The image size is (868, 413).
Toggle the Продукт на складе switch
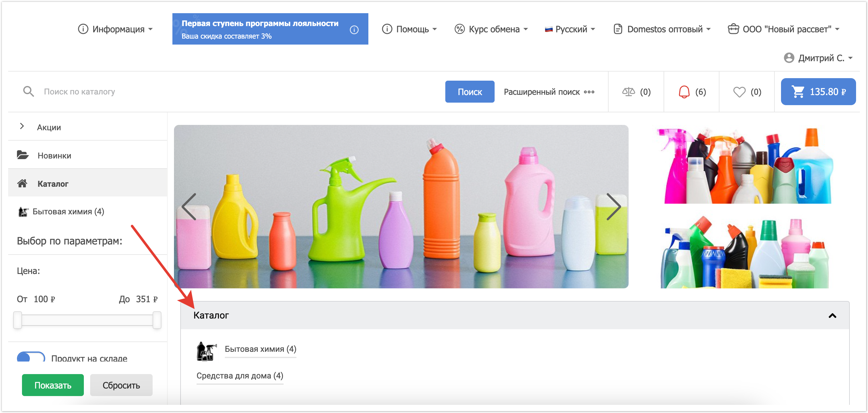click(x=31, y=357)
